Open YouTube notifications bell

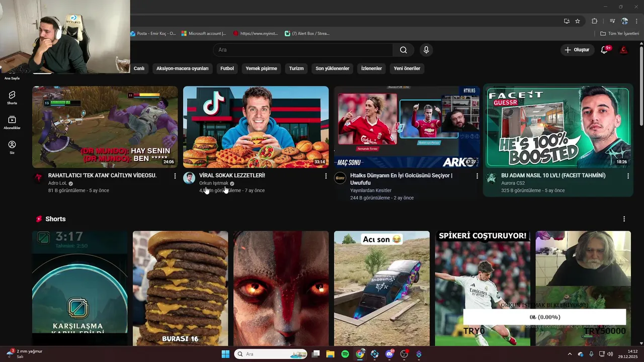(x=604, y=50)
